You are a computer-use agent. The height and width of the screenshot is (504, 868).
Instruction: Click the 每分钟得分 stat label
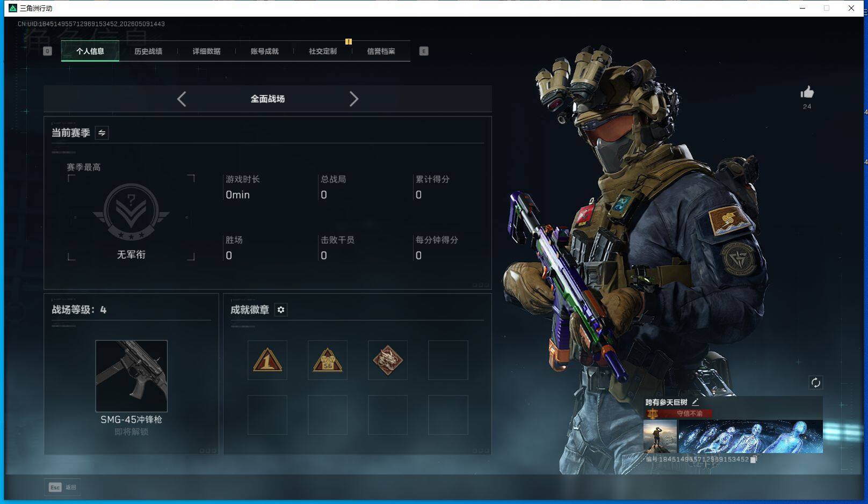(x=437, y=240)
